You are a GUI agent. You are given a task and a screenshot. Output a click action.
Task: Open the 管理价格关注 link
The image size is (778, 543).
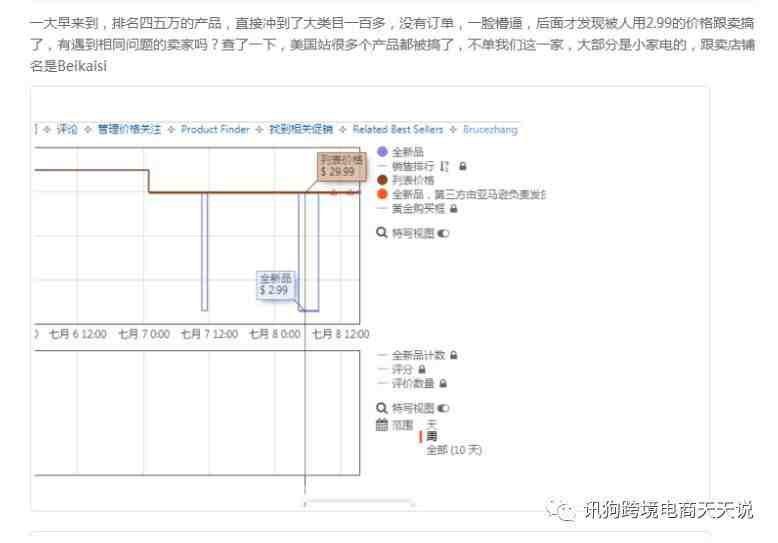129,130
